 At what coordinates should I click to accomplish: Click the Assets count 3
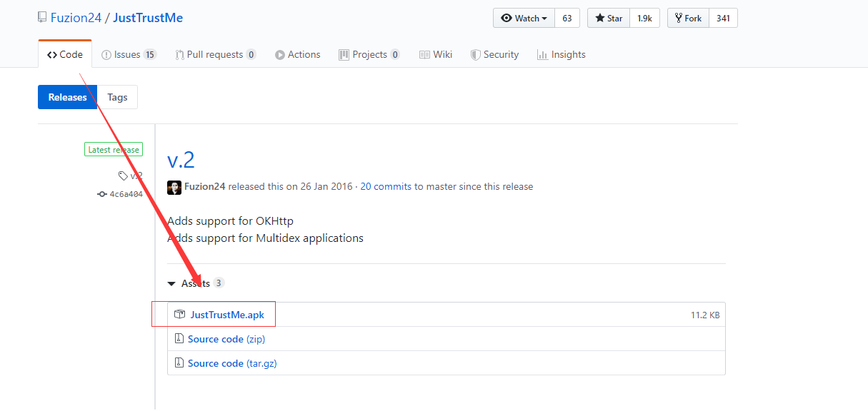pyautogui.click(x=219, y=283)
